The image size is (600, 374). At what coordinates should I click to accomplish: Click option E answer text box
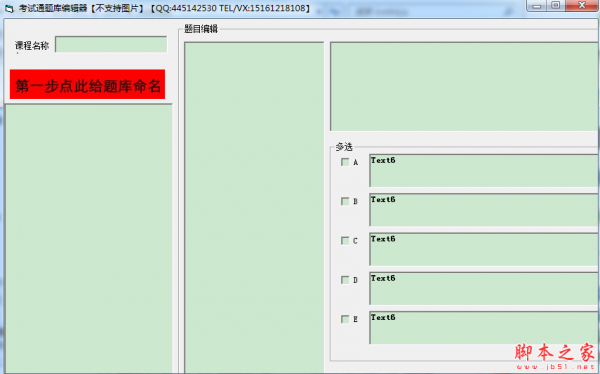pos(484,328)
